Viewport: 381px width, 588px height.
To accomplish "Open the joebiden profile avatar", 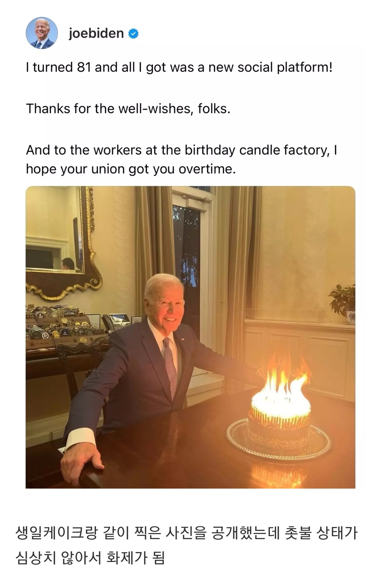I will pos(42,33).
